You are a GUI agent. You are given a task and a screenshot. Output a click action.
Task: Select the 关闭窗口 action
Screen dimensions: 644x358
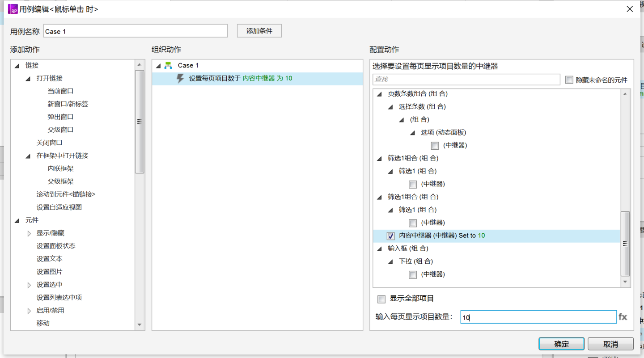coord(50,143)
